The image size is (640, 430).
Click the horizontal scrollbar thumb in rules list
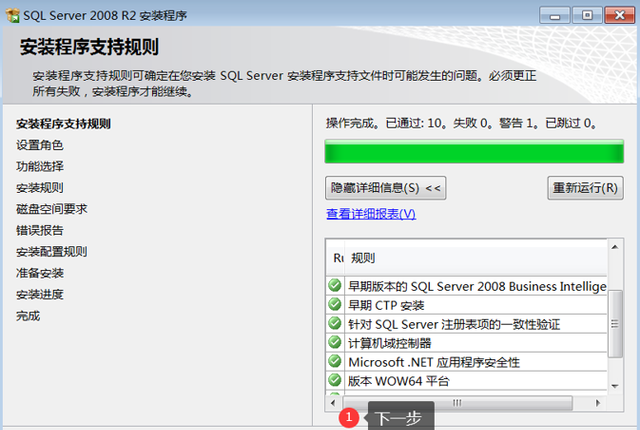(457, 403)
